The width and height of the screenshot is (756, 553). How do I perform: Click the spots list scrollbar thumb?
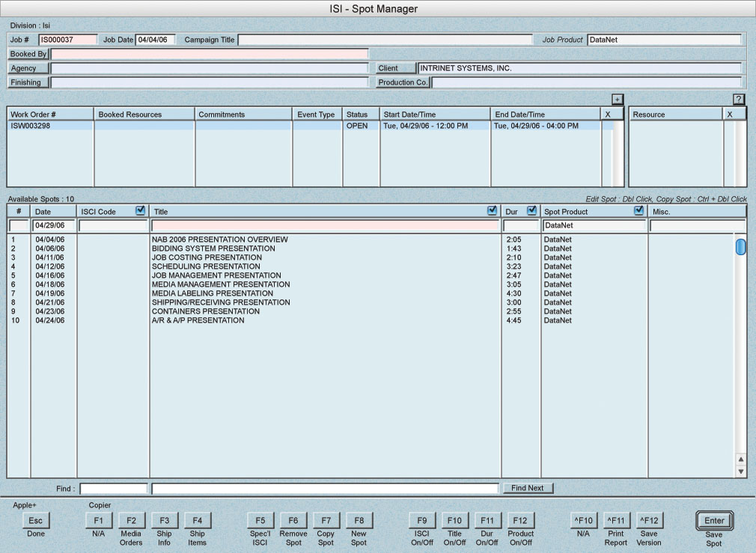740,247
